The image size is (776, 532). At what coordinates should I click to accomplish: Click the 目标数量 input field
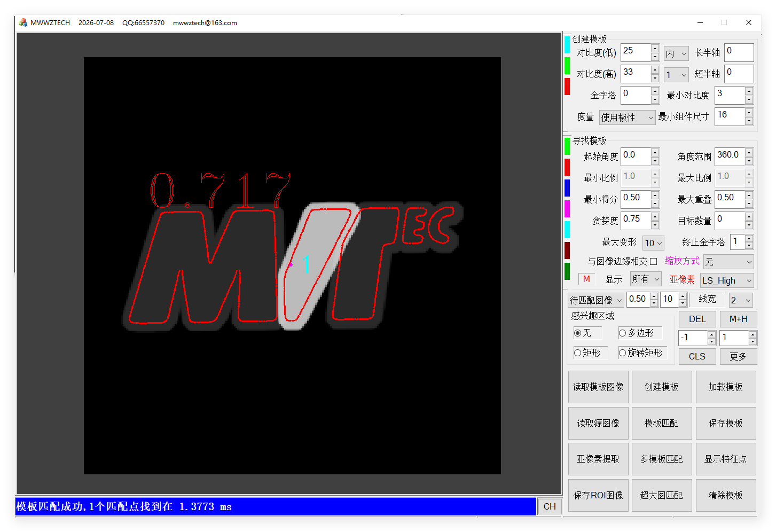coord(730,221)
